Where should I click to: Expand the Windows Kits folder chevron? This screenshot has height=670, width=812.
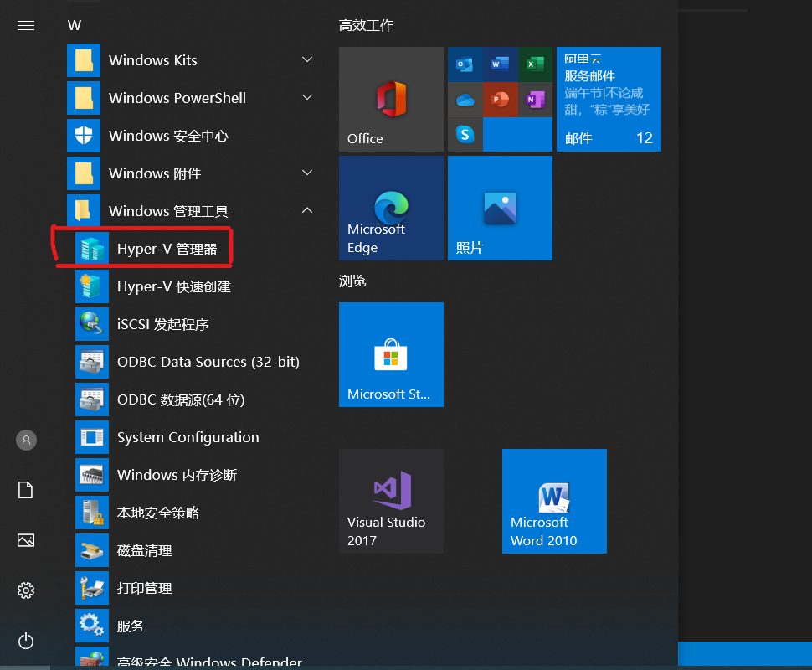(307, 59)
